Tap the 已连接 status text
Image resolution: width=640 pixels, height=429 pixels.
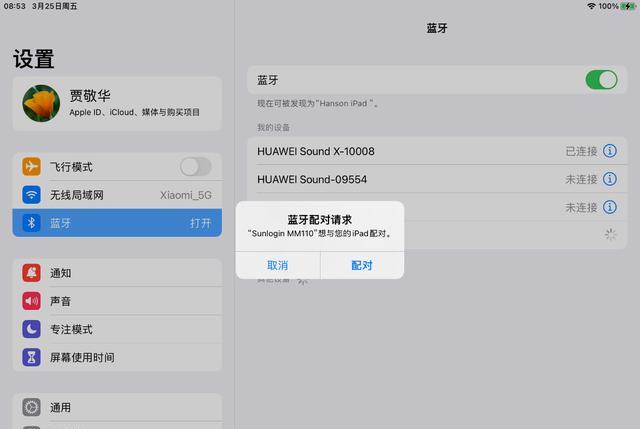(581, 151)
